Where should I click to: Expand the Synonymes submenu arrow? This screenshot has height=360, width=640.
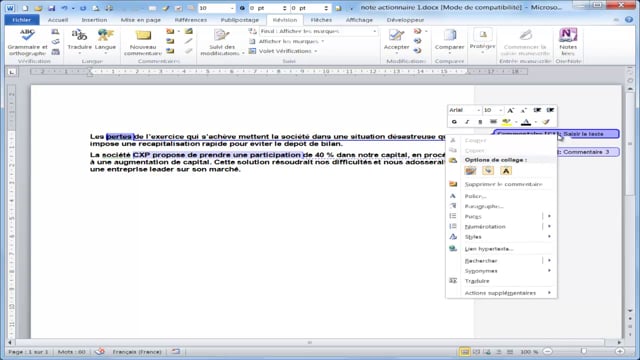549,270
